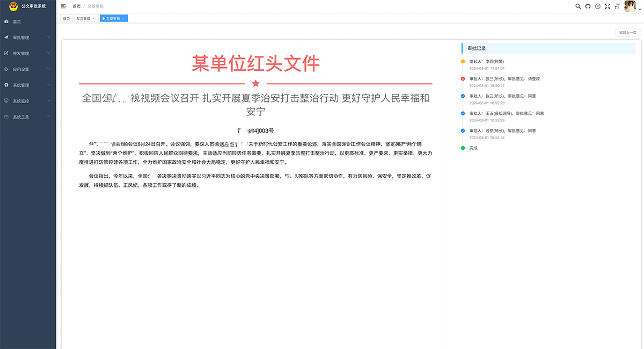Open the font size adjustment icon

tap(617, 6)
